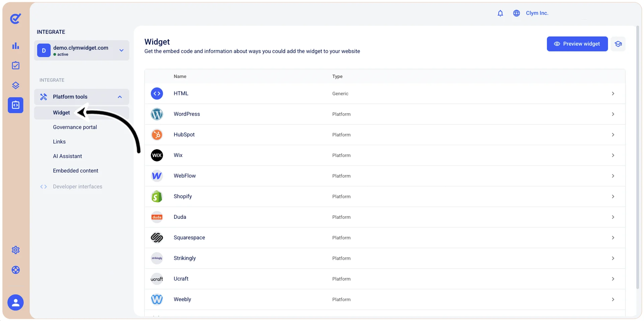Click the Wix logo icon
Screen dimensions: 644x321
(157, 155)
